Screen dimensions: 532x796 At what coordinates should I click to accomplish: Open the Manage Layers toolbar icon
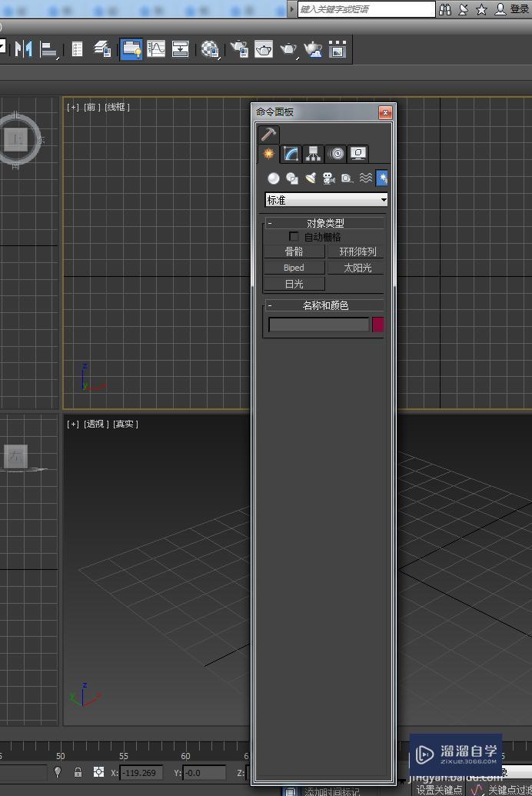[x=103, y=49]
